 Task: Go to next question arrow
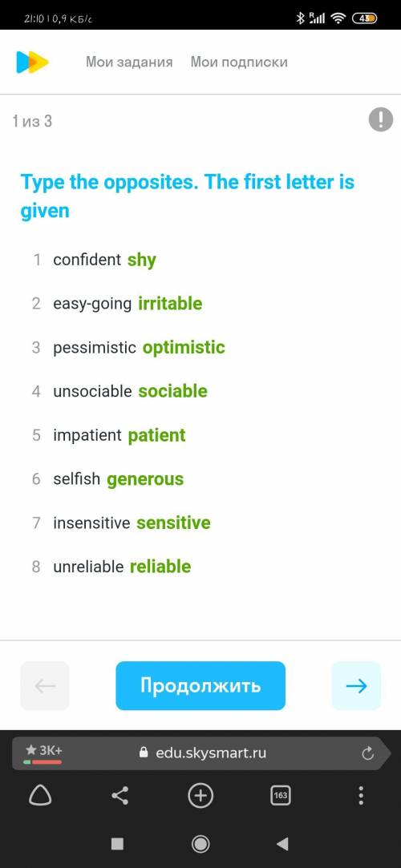click(356, 686)
